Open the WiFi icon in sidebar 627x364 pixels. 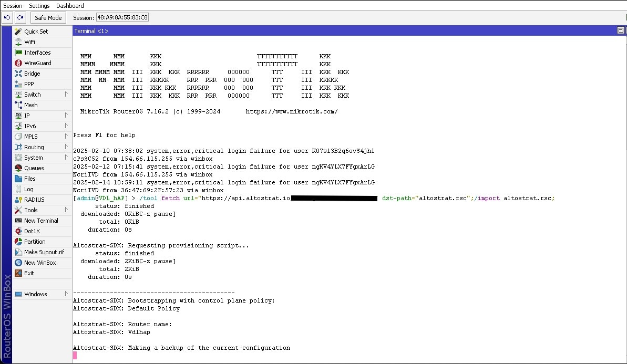pos(18,42)
